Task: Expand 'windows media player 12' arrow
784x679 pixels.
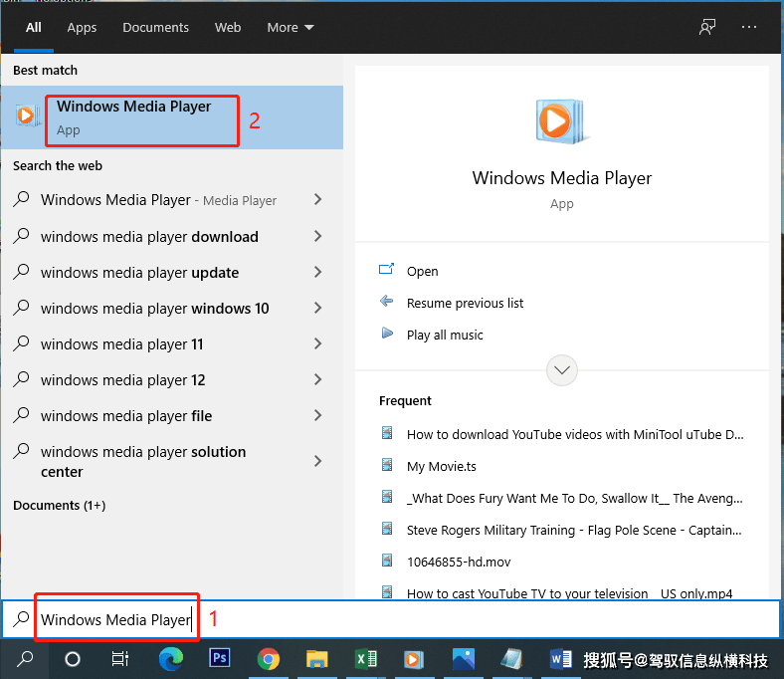Action: pyautogui.click(x=318, y=379)
